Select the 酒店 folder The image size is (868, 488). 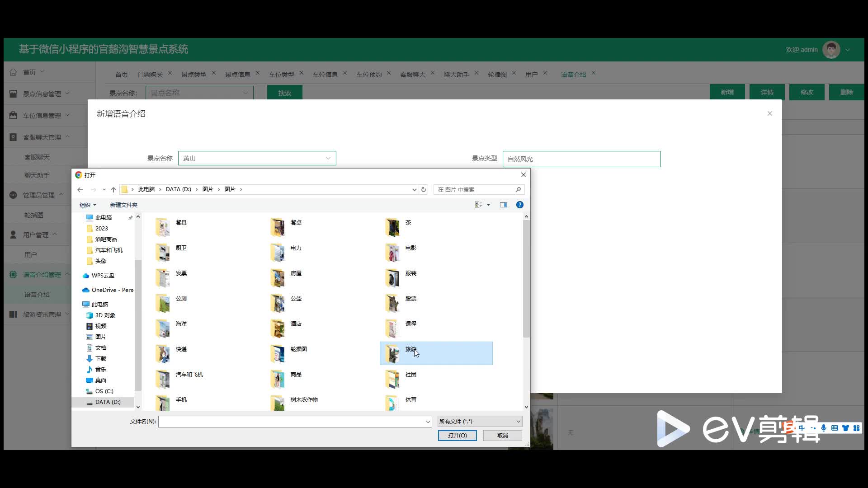tap(296, 324)
